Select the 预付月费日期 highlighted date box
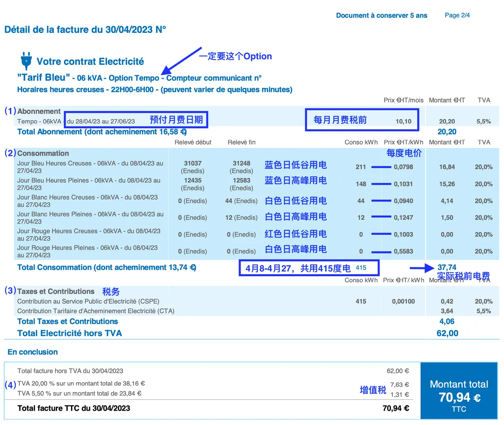This screenshot has width=504, height=425. (x=136, y=120)
